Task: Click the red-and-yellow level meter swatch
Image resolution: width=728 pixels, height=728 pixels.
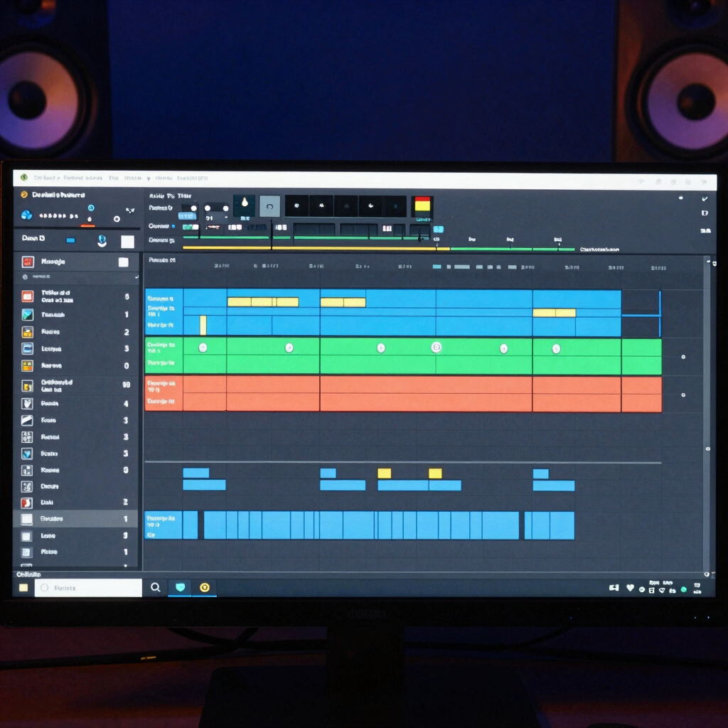Action: (x=422, y=205)
